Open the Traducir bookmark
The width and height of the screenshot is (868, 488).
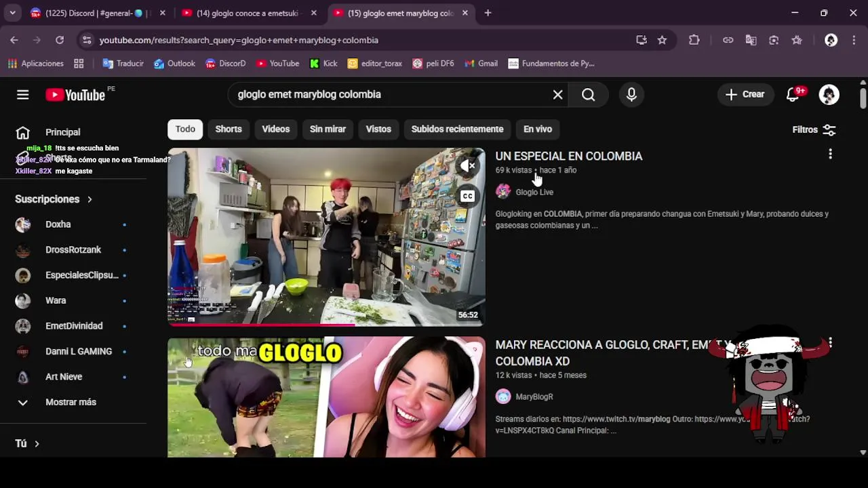[x=123, y=64]
